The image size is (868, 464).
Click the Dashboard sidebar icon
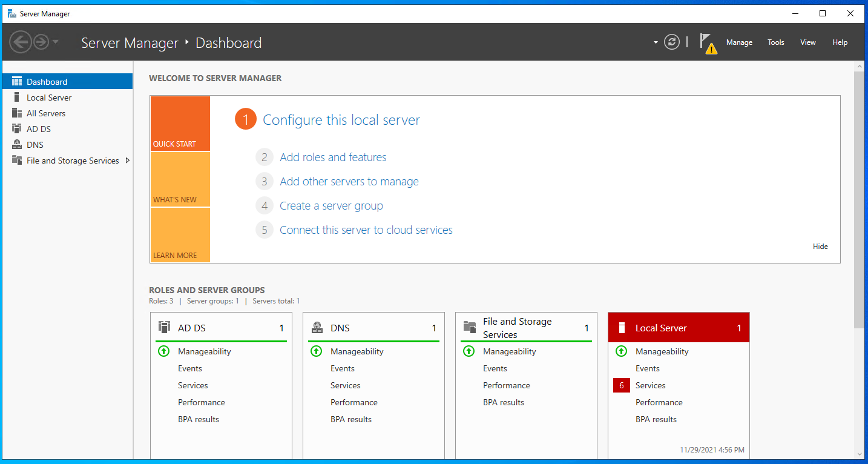point(17,82)
